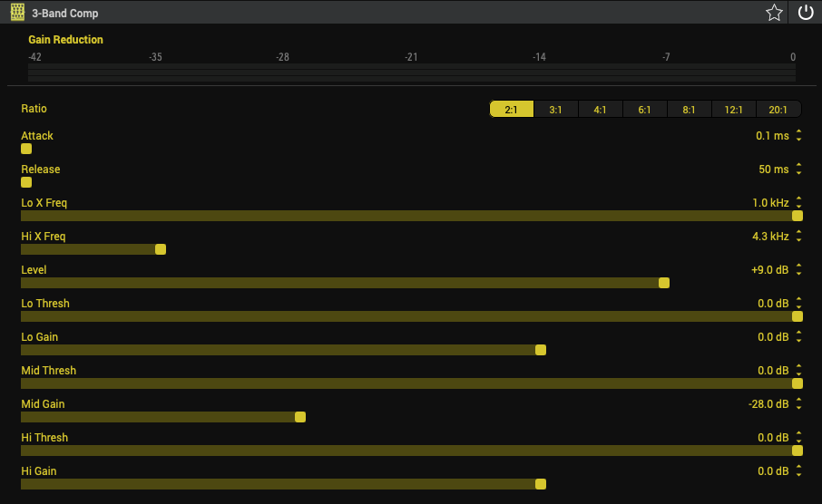Select the 2:1 compression ratio
This screenshot has height=504, width=822.
click(511, 110)
